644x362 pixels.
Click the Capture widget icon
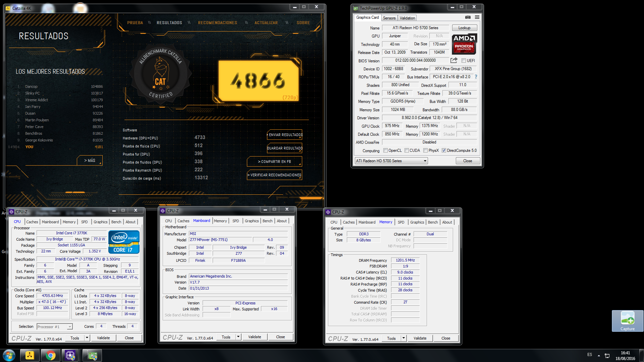point(628,321)
